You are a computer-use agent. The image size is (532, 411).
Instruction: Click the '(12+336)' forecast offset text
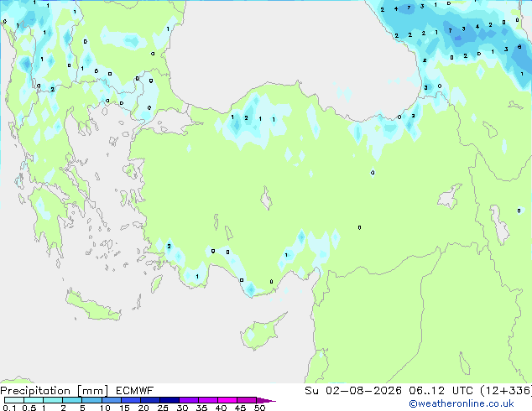506,391
